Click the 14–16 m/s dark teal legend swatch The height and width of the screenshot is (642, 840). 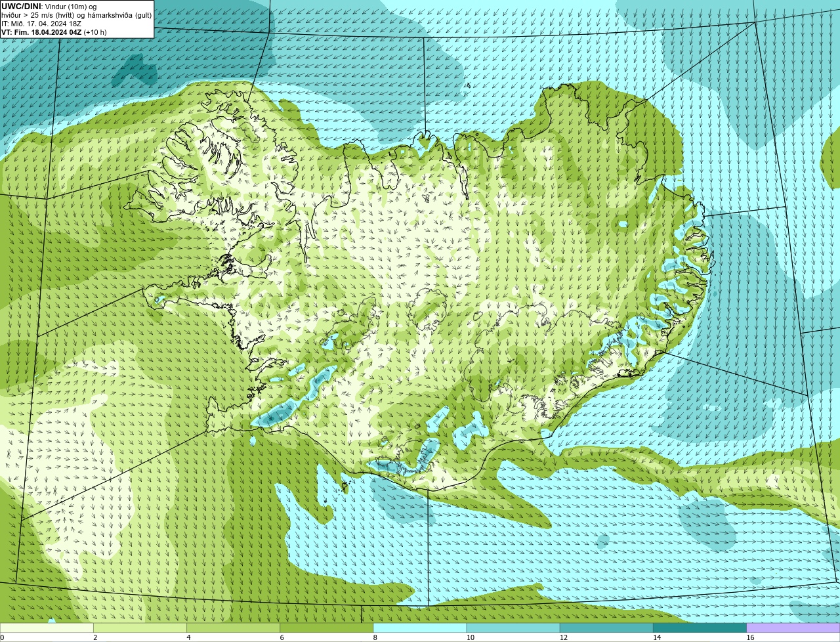pyautogui.click(x=700, y=628)
